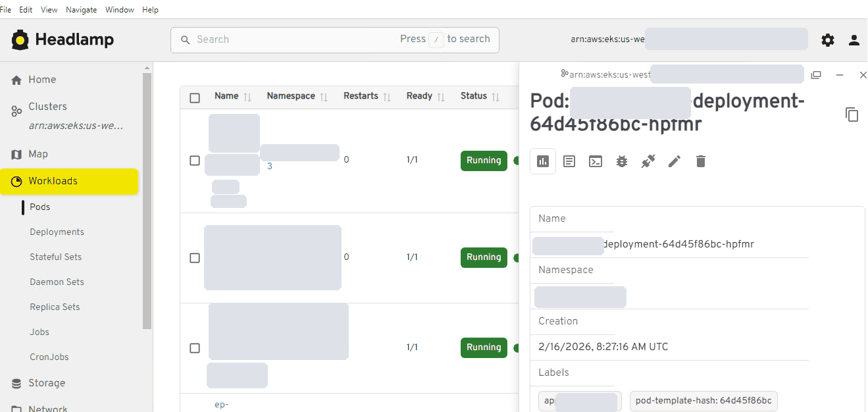Open a terminal into the pod
Viewport: 868px width, 412px height.
click(596, 161)
